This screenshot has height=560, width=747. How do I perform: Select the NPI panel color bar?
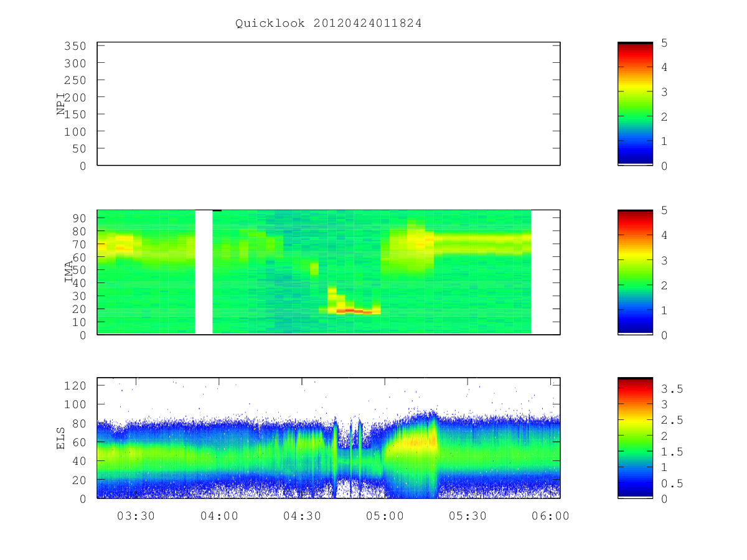[635, 104]
